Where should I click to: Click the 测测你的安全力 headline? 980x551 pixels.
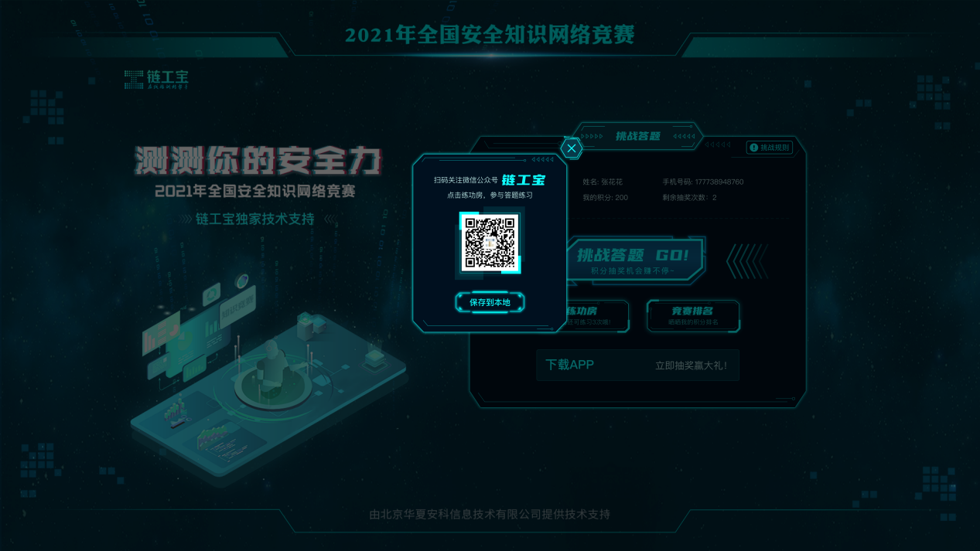(x=258, y=161)
